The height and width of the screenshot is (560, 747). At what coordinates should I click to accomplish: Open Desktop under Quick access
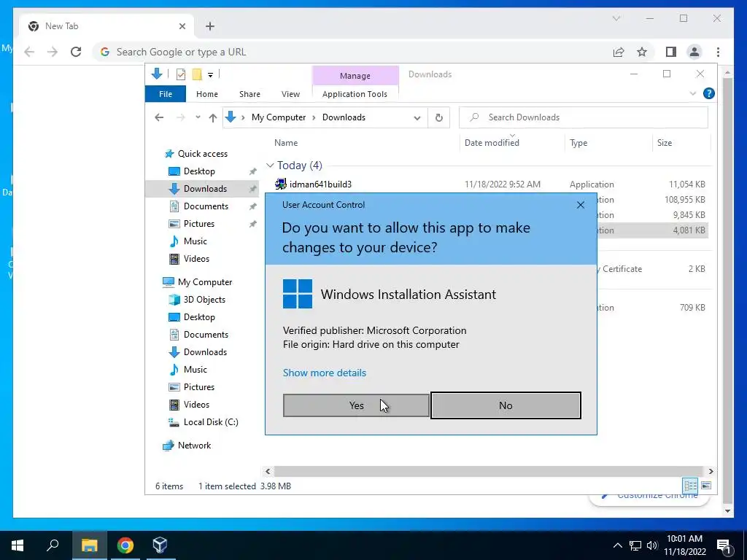[199, 171]
